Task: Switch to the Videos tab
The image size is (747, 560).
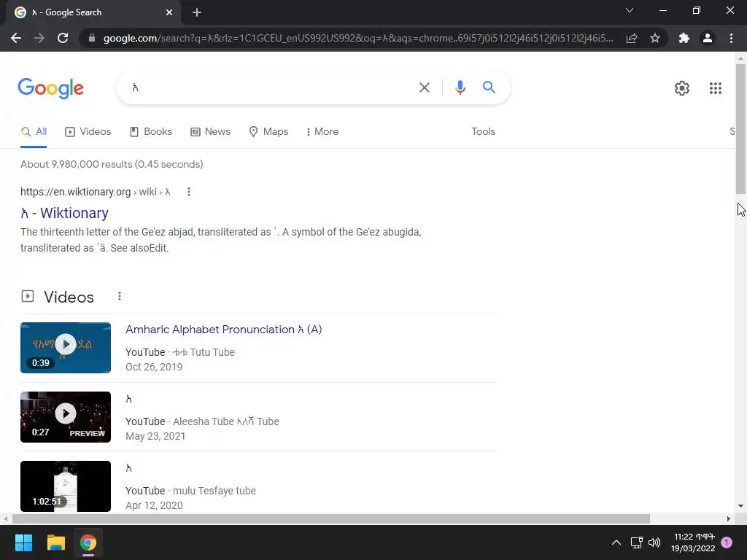Action: tap(88, 132)
